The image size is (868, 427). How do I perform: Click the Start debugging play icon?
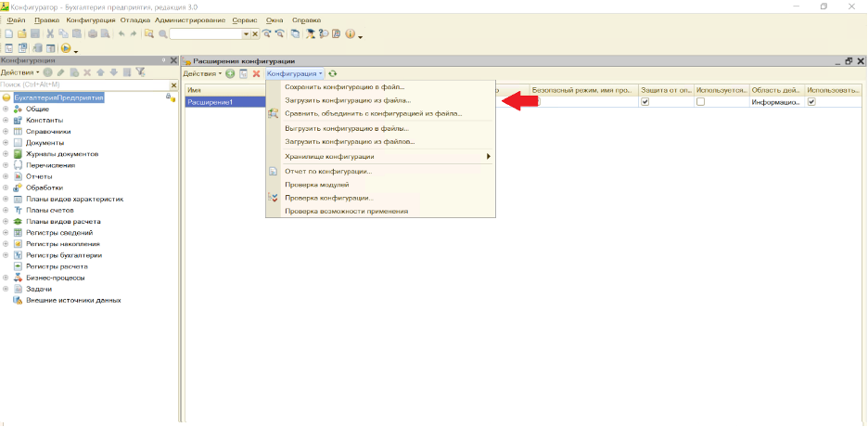(x=65, y=48)
